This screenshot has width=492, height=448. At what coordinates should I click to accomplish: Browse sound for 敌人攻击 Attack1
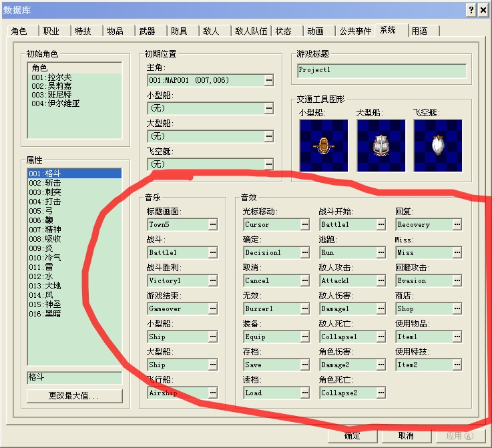pyautogui.click(x=381, y=280)
